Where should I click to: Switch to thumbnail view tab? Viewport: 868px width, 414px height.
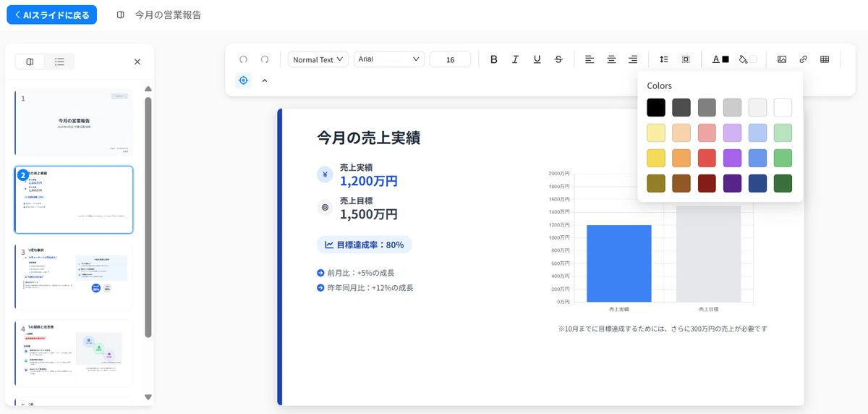[x=30, y=62]
